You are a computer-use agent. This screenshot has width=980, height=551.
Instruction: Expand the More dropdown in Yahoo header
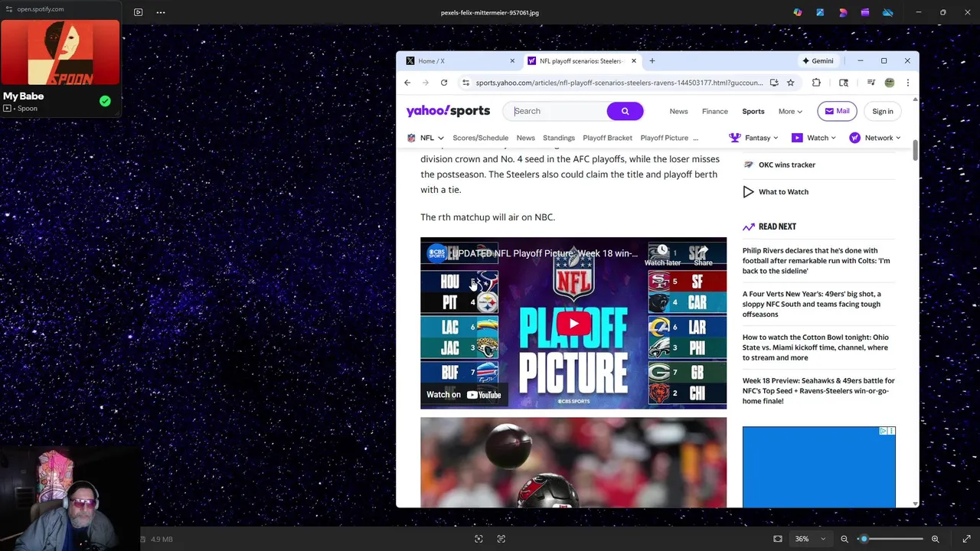point(790,112)
